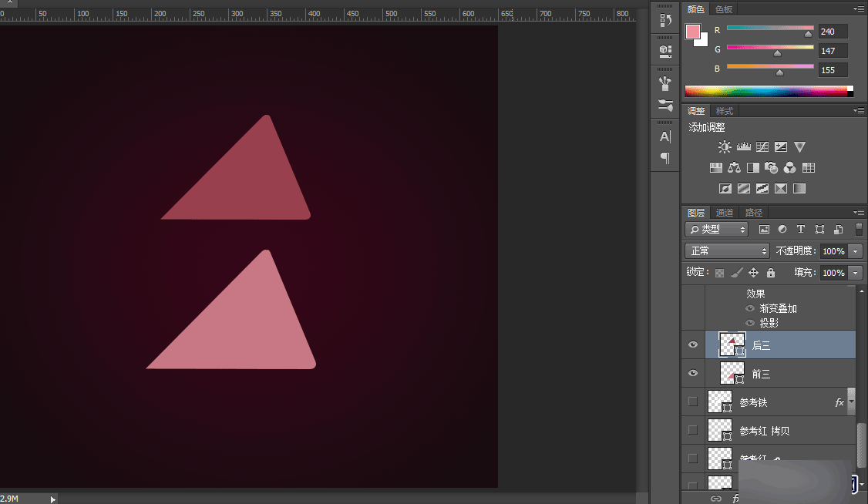
Task: Add a Photo Filter adjustment
Action: click(x=771, y=168)
